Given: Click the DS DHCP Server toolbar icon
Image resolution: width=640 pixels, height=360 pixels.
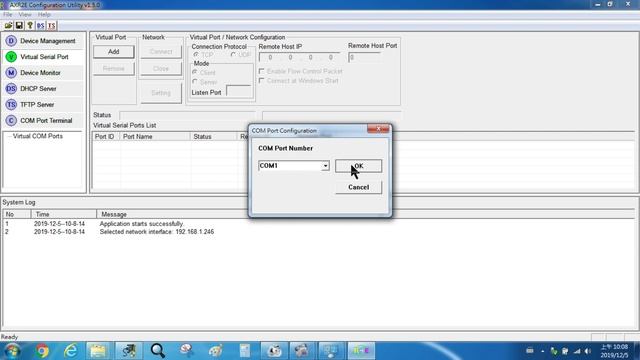Looking at the screenshot, I should 40,26.
